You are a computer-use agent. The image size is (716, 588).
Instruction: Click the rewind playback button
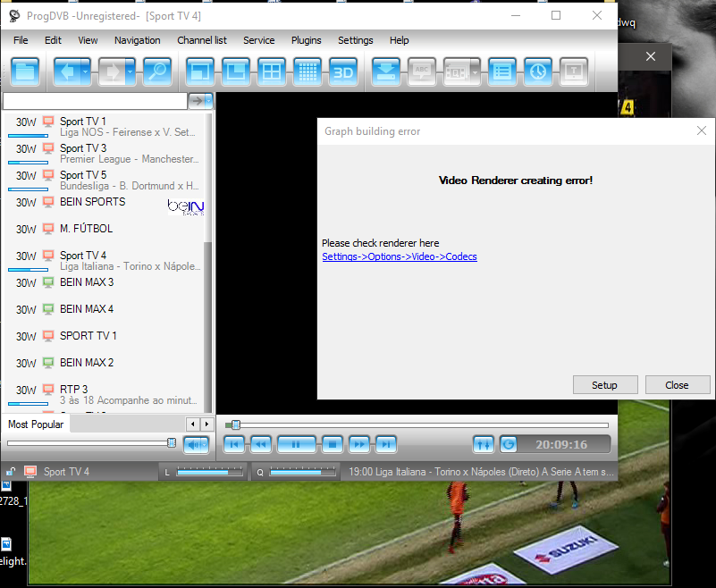coord(261,444)
